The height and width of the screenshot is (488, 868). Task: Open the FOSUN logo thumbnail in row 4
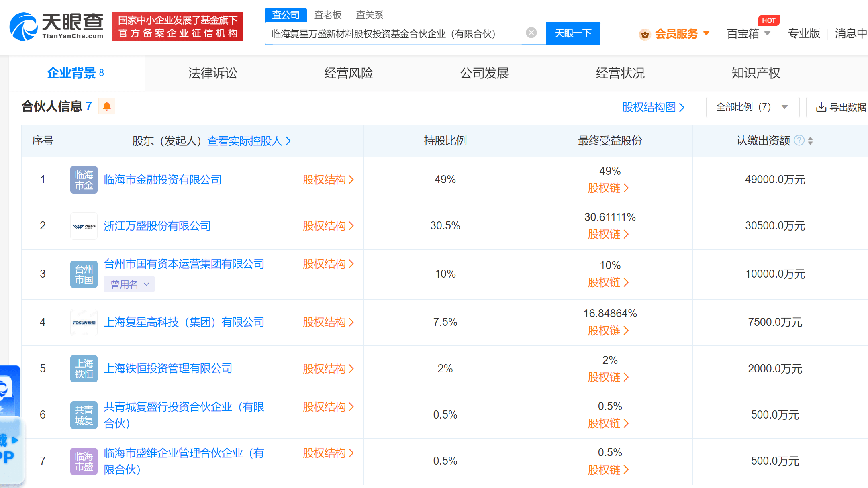tap(84, 323)
